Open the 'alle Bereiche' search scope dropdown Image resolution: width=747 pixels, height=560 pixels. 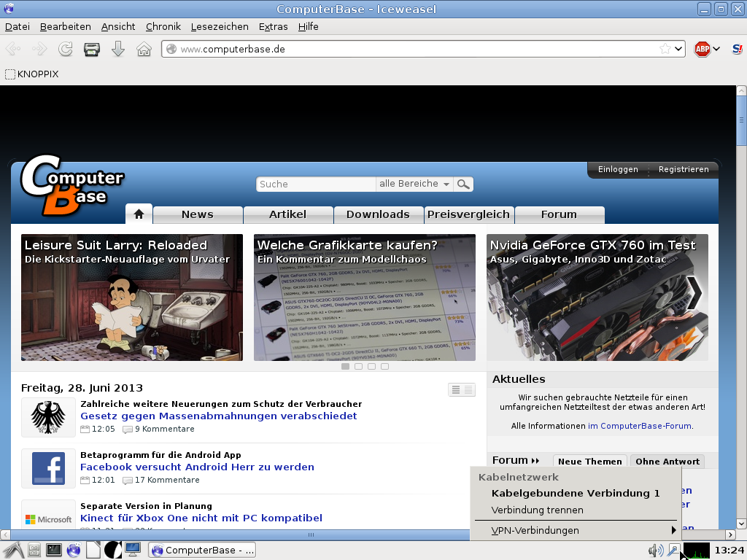pyautogui.click(x=414, y=184)
